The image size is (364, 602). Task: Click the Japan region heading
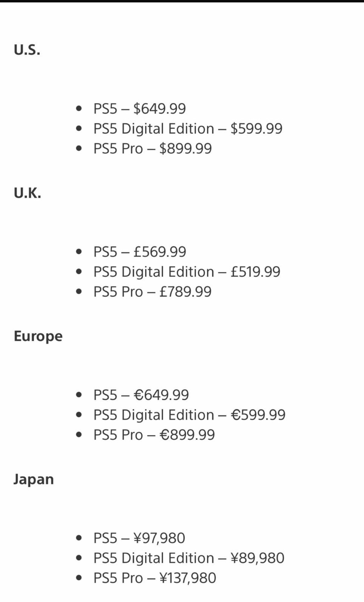click(34, 479)
